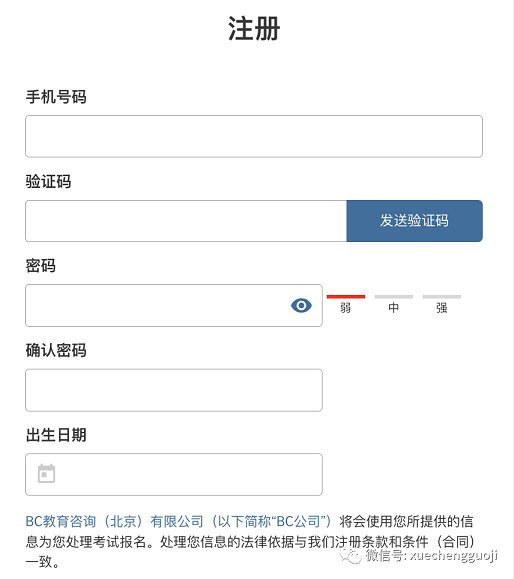The width and height of the screenshot is (514, 579).
Task: Click the grey 中 strength bar
Action: [x=394, y=297]
